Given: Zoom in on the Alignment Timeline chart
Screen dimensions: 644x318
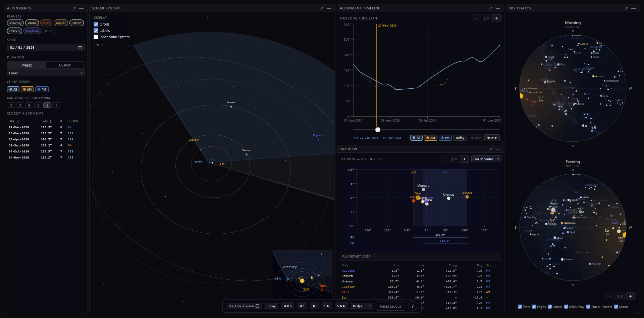Looking at the screenshot, I should [x=497, y=18].
